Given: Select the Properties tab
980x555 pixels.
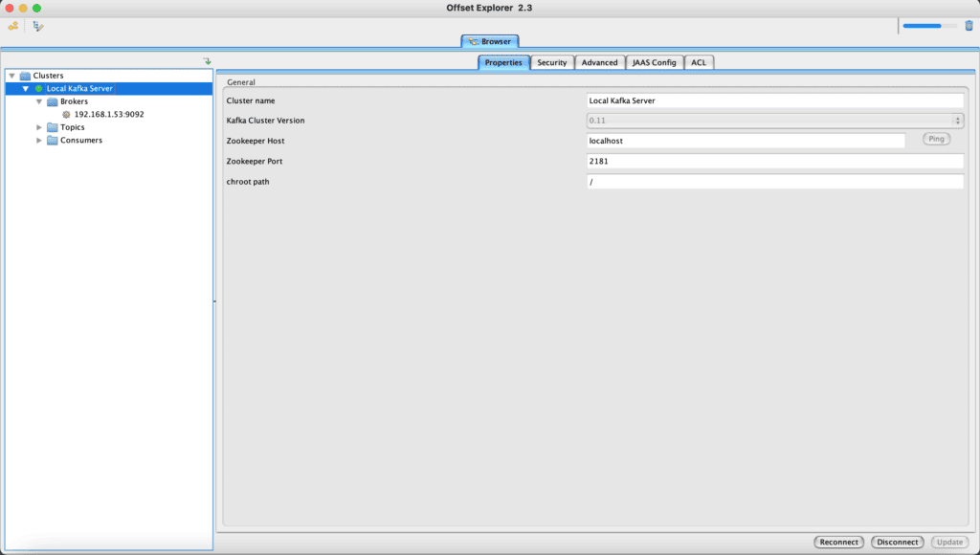Looking at the screenshot, I should click(x=503, y=62).
